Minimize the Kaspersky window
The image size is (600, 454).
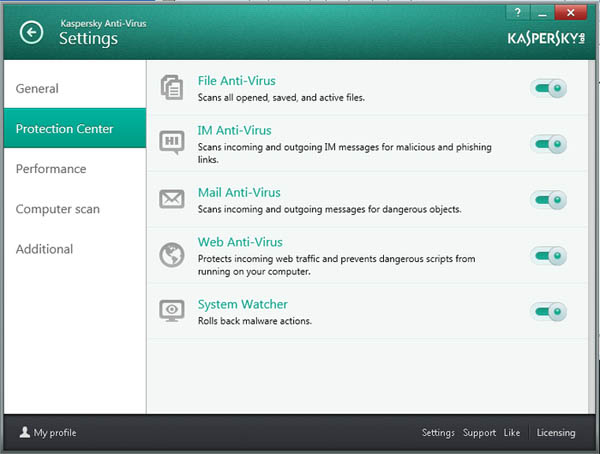click(542, 13)
